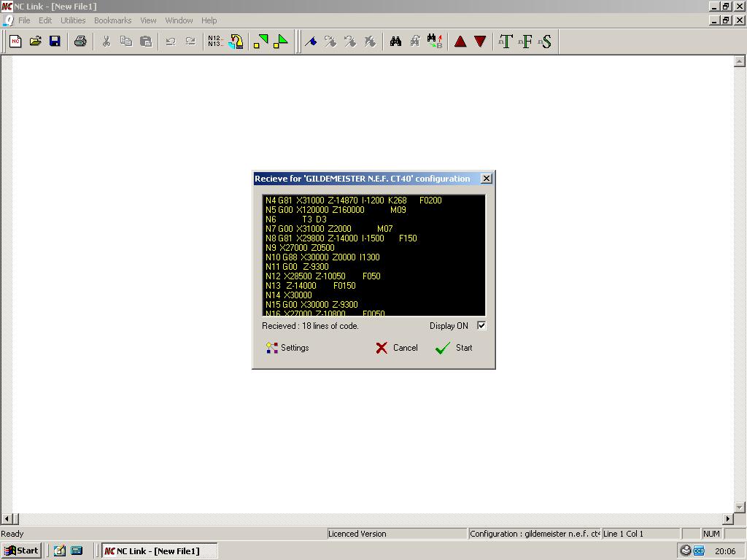Click the notepad quick launch icon

pyautogui.click(x=60, y=551)
